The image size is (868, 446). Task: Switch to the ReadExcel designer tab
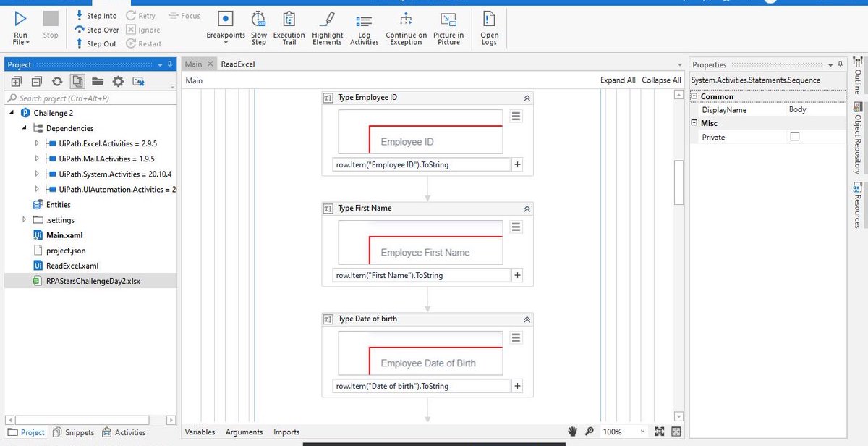[238, 64]
